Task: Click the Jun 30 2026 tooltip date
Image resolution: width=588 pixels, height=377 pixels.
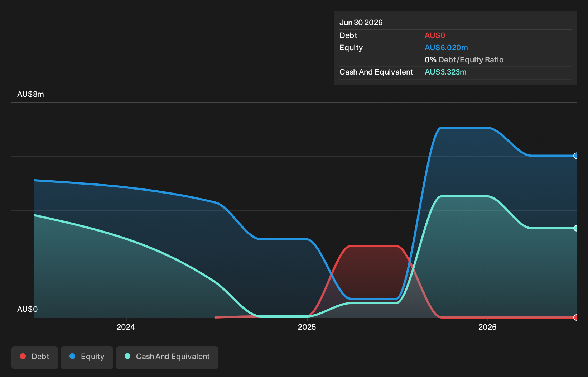Action: pyautogui.click(x=361, y=23)
